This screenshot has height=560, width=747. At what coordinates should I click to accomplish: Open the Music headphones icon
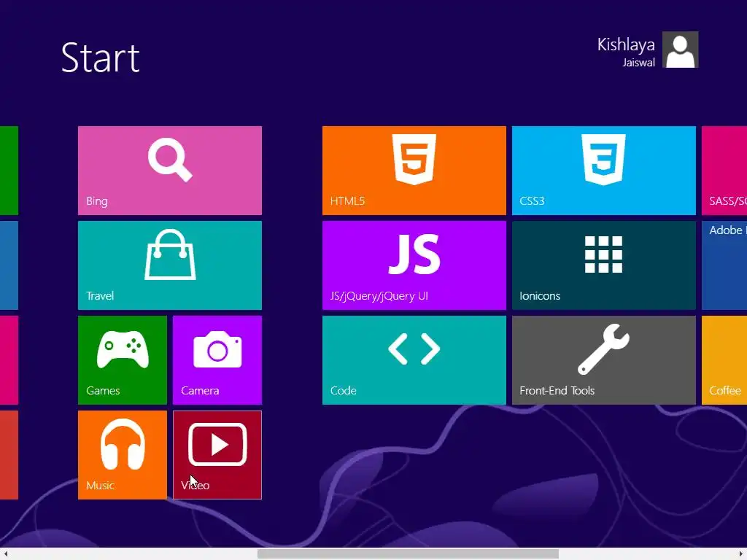123,444
